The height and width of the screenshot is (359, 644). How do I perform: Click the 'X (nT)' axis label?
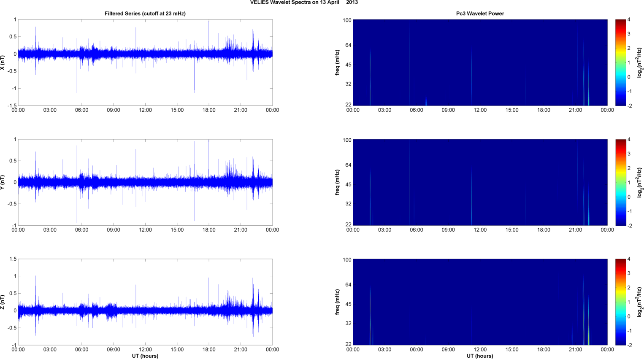pyautogui.click(x=3, y=62)
